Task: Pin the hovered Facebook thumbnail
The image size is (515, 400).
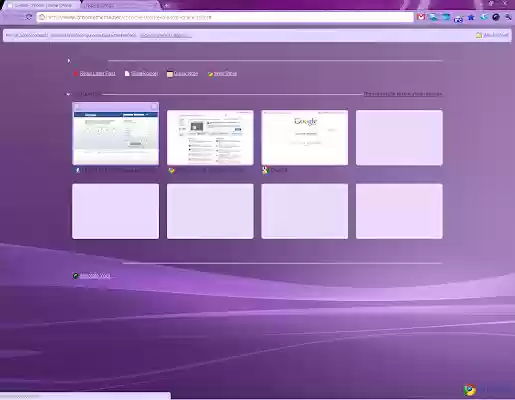Action: [77, 107]
